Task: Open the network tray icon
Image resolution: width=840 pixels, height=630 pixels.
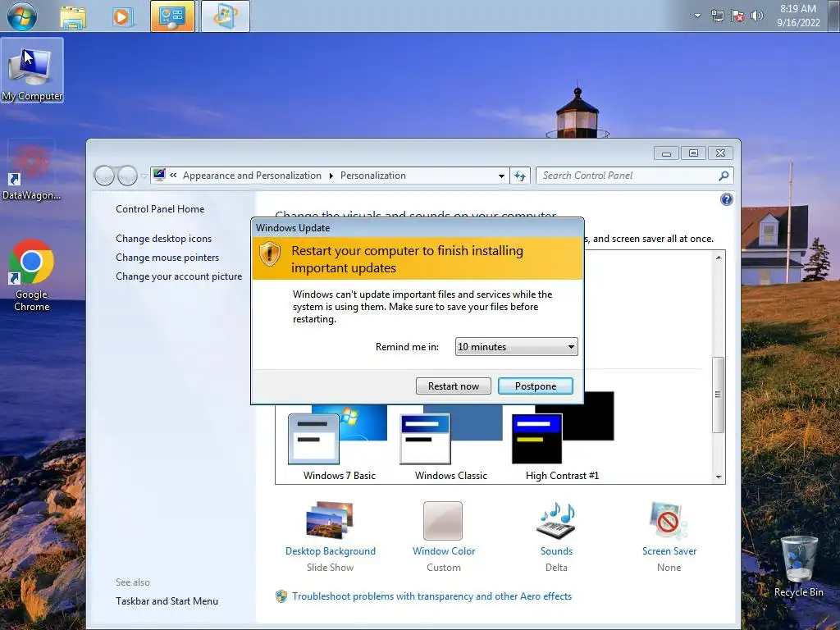Action: (717, 16)
